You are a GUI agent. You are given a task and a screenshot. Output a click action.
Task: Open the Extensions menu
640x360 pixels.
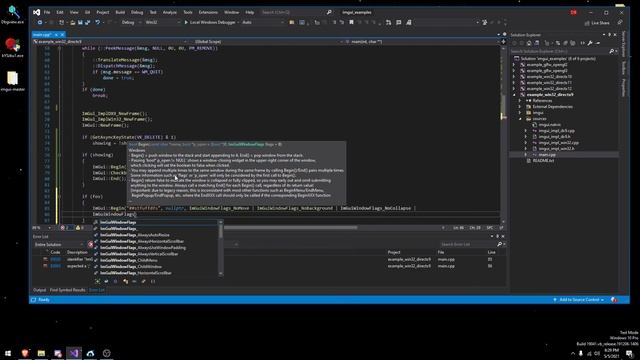[208, 12]
